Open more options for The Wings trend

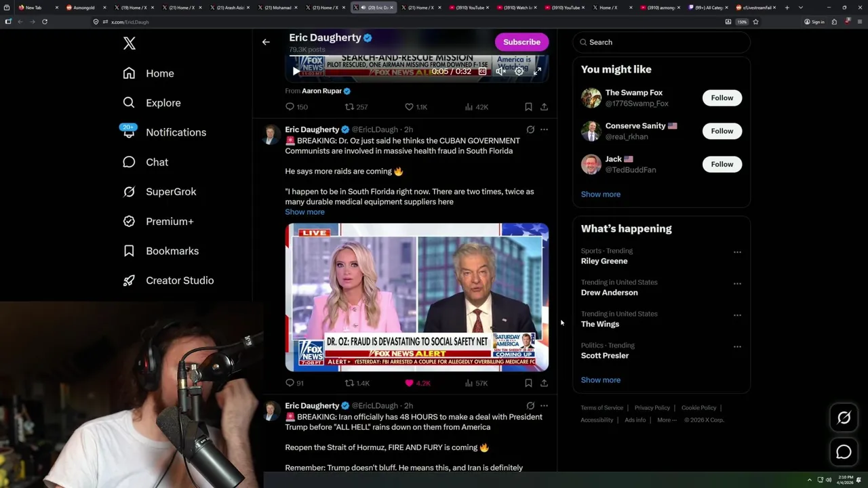point(737,315)
